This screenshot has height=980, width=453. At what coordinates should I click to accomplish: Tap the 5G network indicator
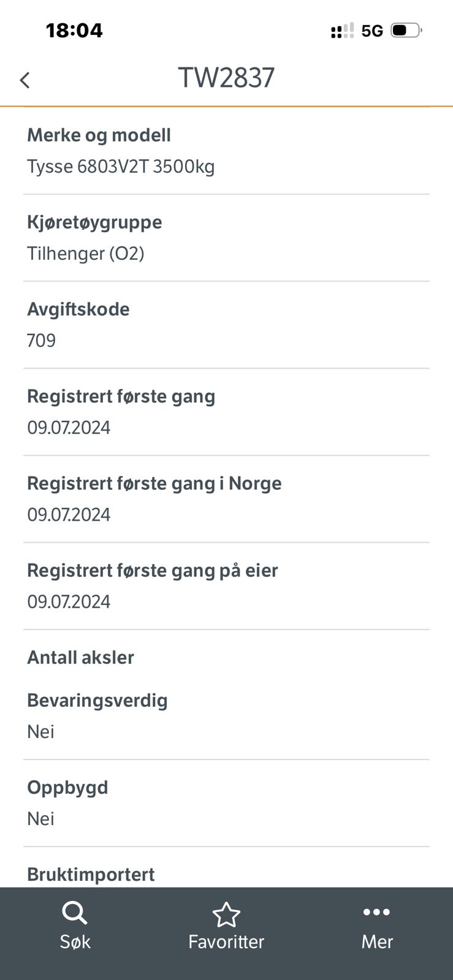pyautogui.click(x=372, y=31)
